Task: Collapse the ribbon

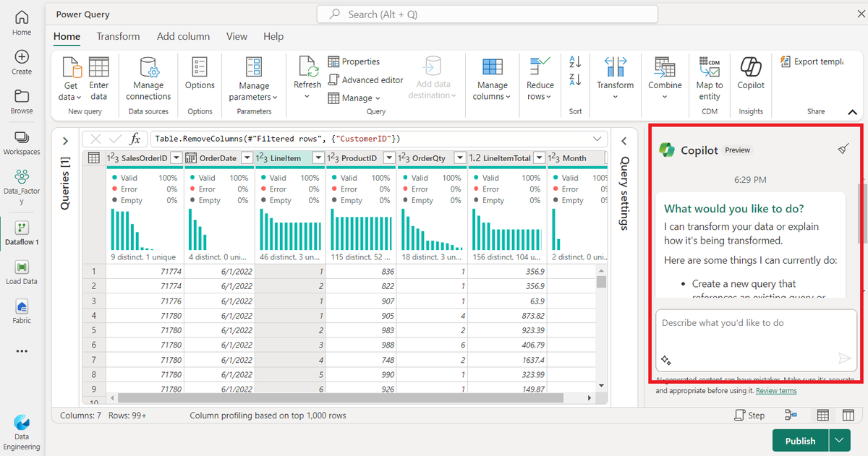Action: pyautogui.click(x=852, y=112)
